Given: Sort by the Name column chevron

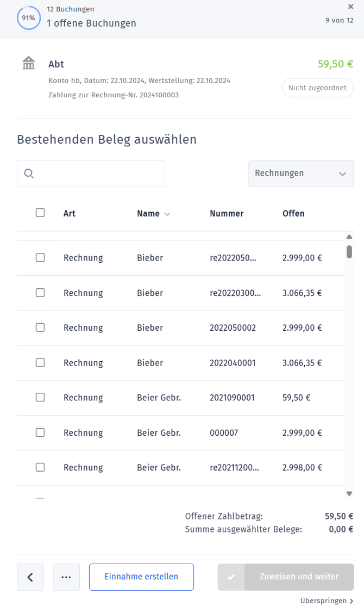Looking at the screenshot, I should click(x=167, y=214).
